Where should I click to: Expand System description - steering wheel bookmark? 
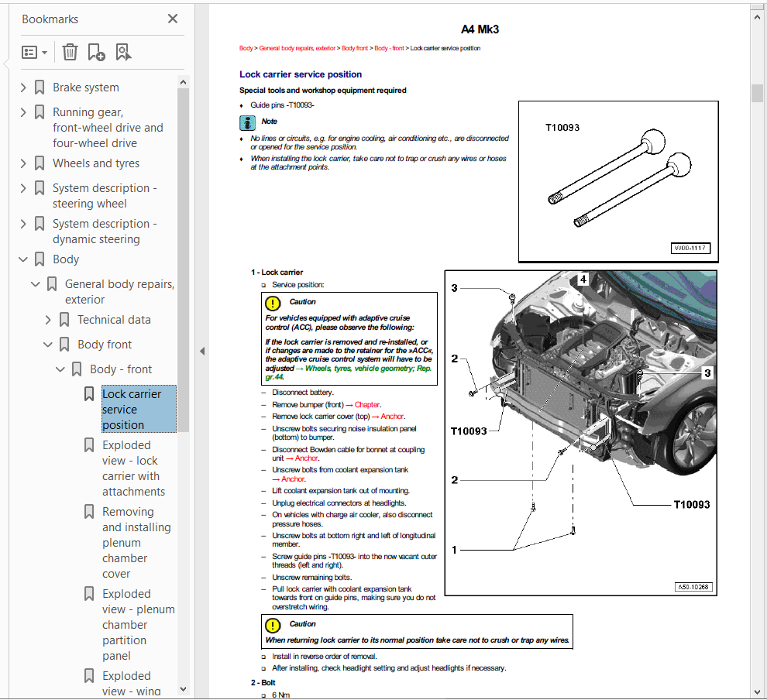point(23,188)
